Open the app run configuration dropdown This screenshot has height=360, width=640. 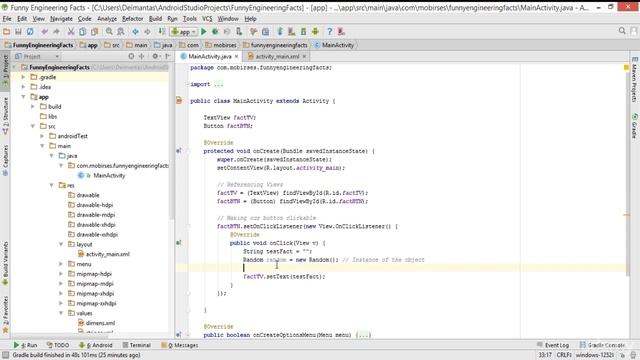(184, 31)
